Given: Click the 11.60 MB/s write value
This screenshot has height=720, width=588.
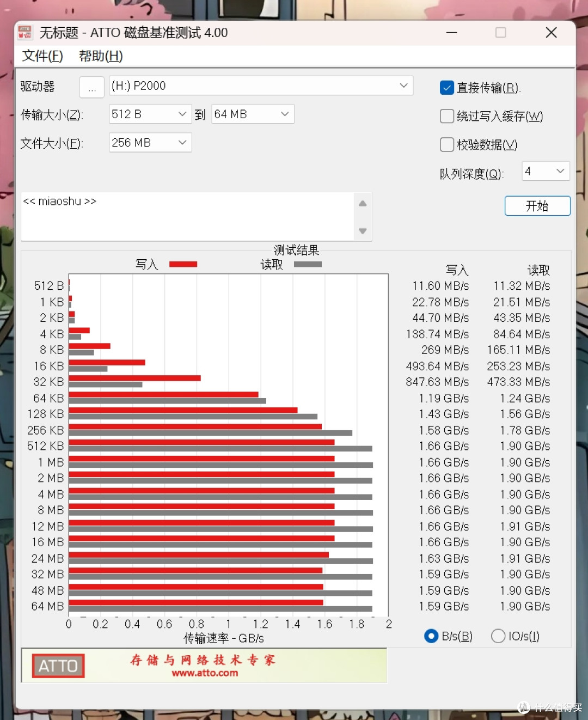Looking at the screenshot, I should pos(440,286).
